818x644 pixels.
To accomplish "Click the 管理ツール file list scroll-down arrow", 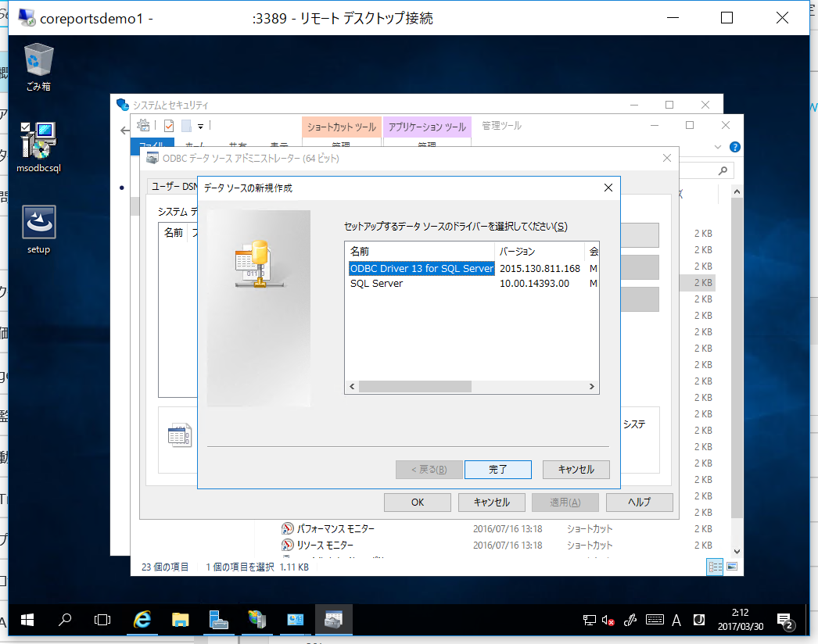I will pos(737,551).
